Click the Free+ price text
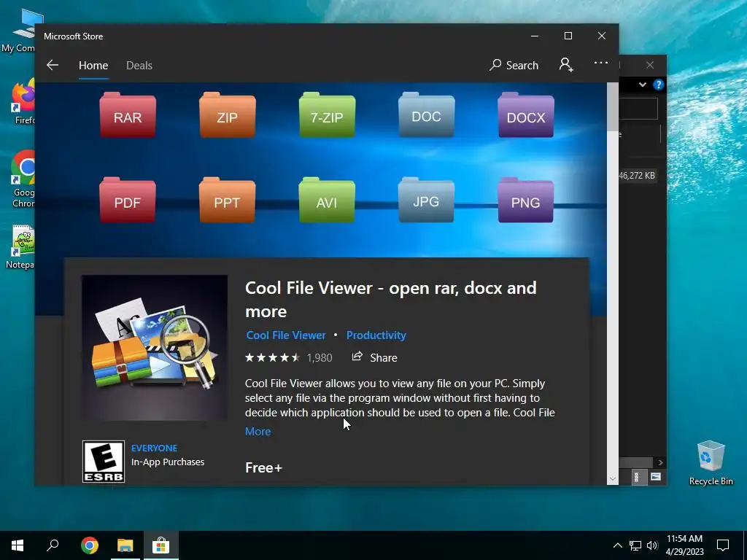747x560 pixels. (263, 467)
